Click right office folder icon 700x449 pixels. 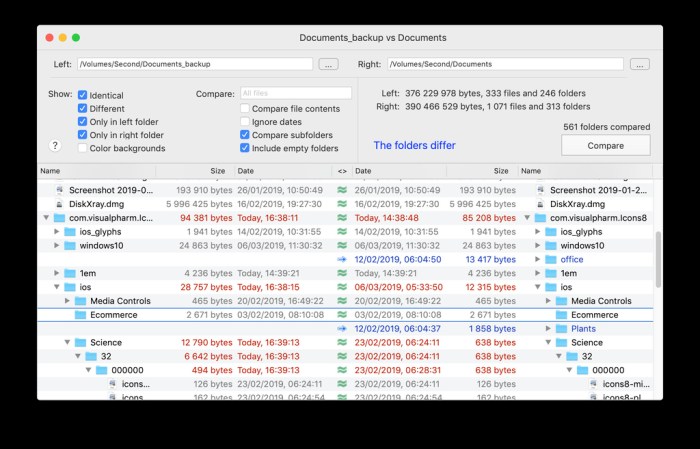click(551, 259)
